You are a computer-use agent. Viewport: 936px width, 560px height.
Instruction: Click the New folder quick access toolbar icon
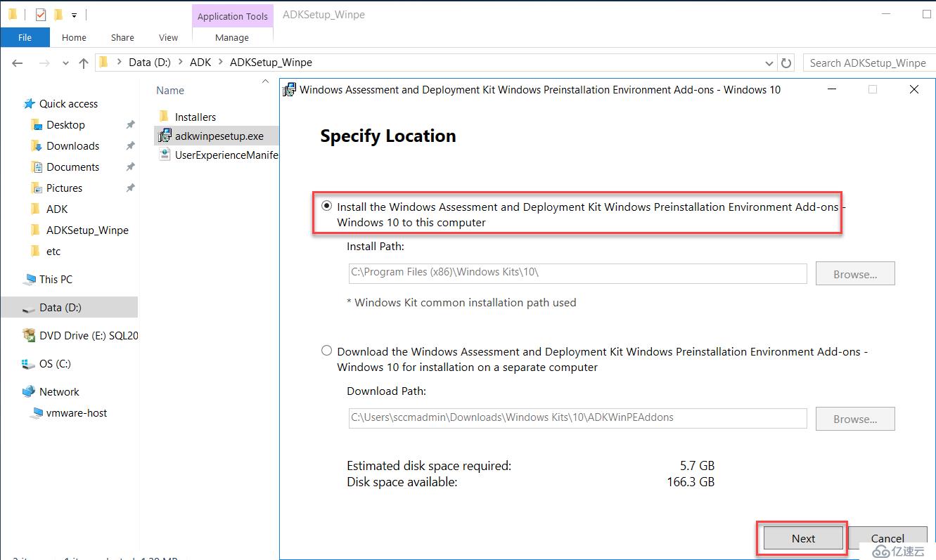(x=58, y=14)
